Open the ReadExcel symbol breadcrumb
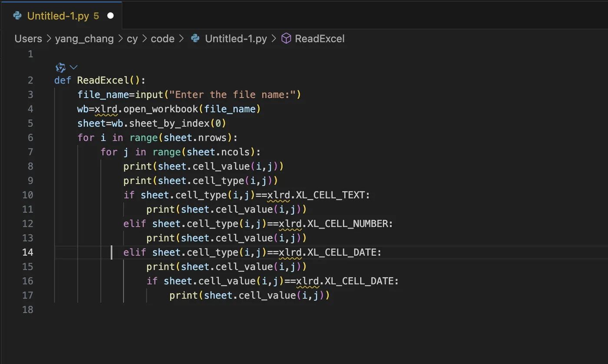 click(x=320, y=39)
